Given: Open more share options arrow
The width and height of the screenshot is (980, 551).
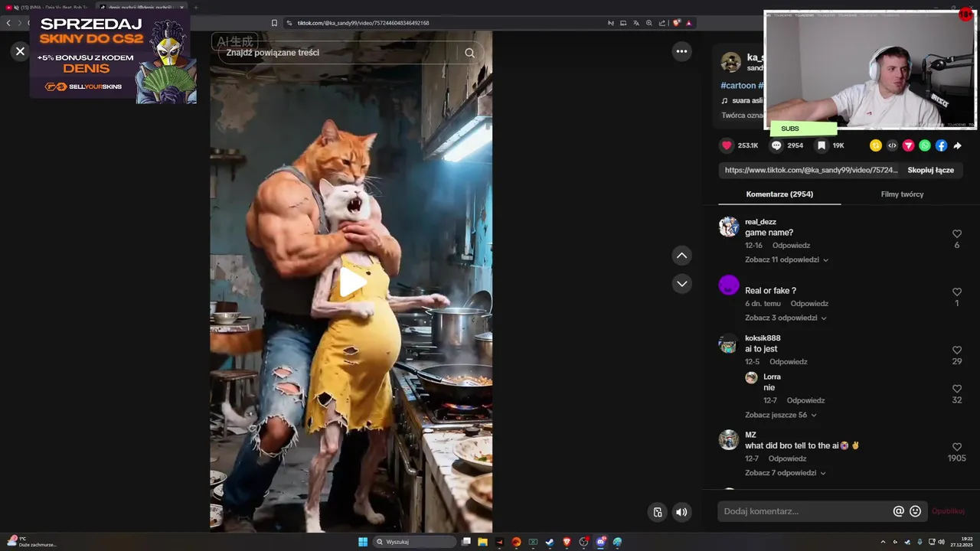Looking at the screenshot, I should (x=957, y=145).
